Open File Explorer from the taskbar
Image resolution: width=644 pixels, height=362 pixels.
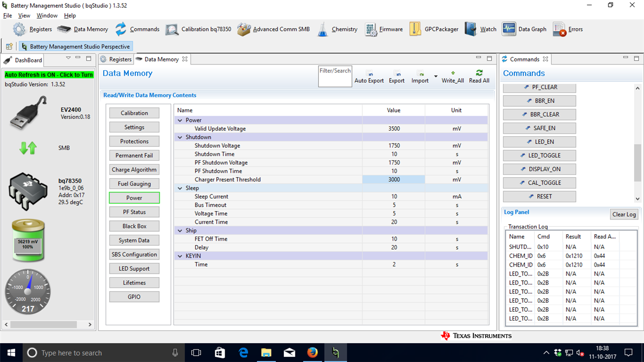click(267, 353)
